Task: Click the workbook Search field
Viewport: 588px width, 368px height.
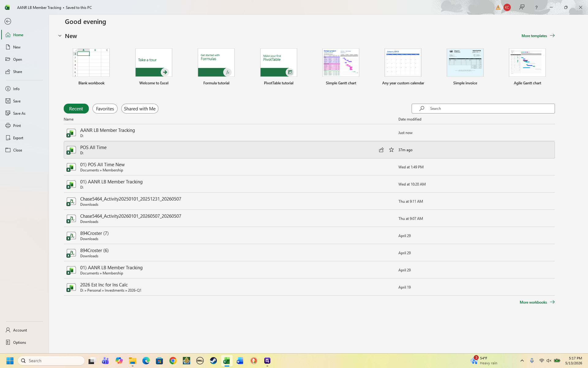Action: tap(483, 108)
